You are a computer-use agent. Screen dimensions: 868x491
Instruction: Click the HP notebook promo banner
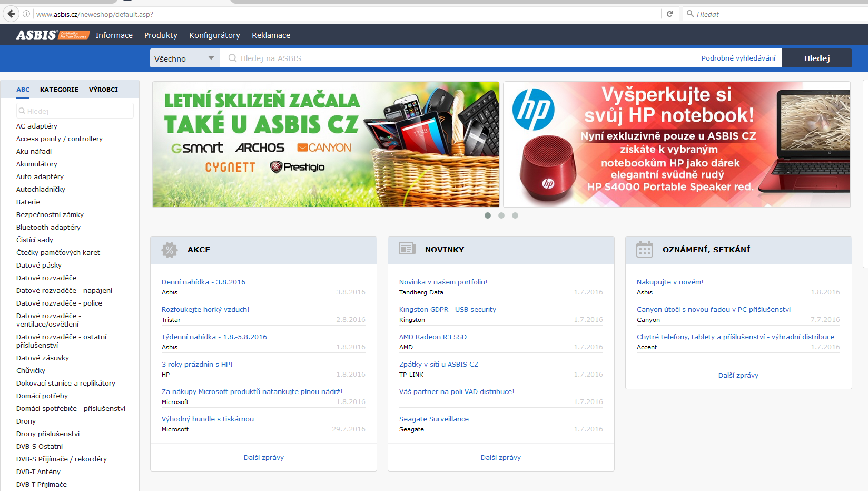677,144
